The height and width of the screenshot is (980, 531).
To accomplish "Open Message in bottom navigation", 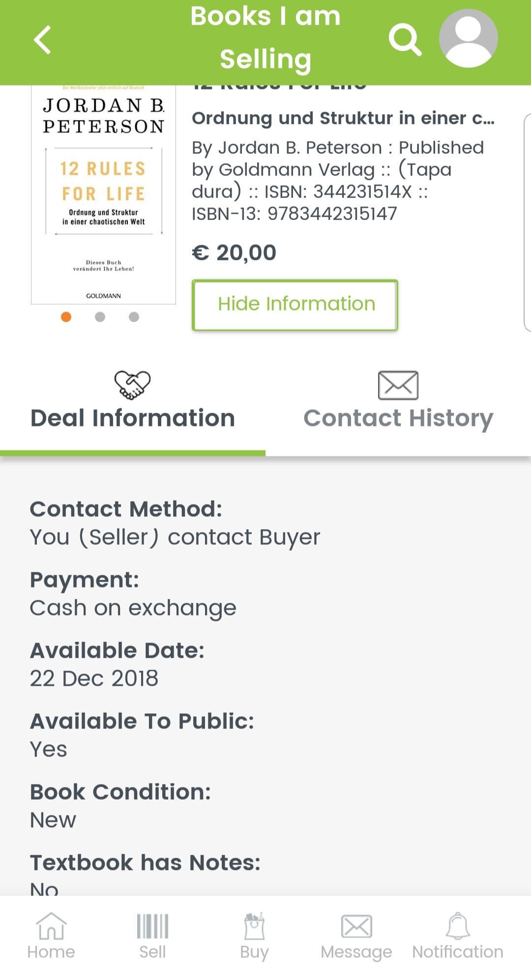I will pos(356,936).
